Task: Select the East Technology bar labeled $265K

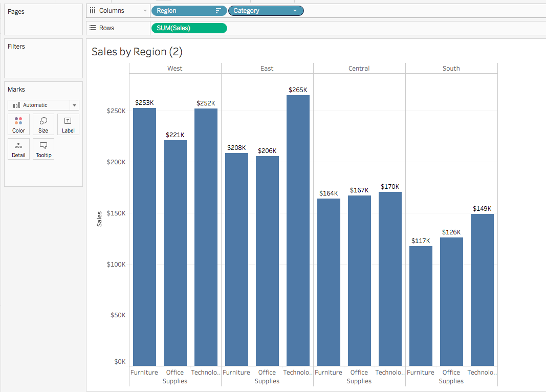Action: click(x=298, y=230)
